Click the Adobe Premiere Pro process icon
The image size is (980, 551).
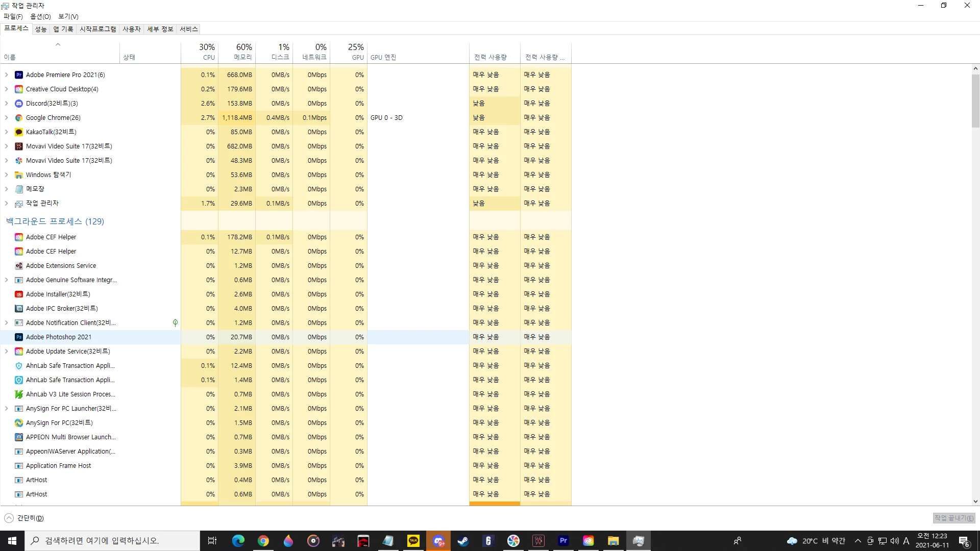(x=19, y=75)
